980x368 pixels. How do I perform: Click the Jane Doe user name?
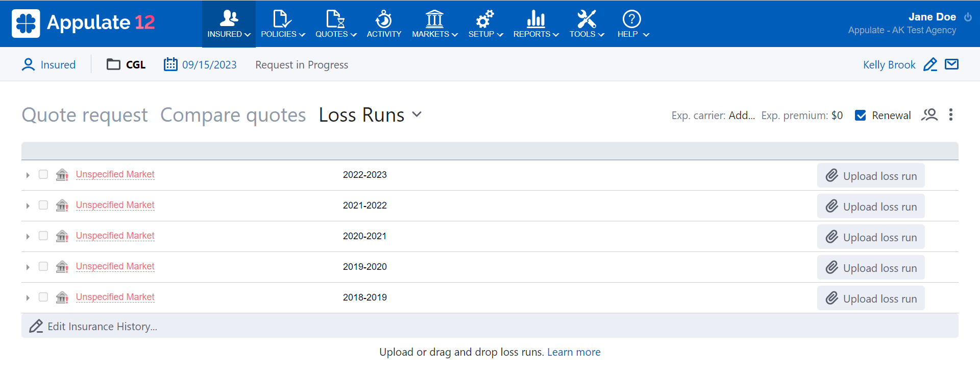click(x=932, y=17)
